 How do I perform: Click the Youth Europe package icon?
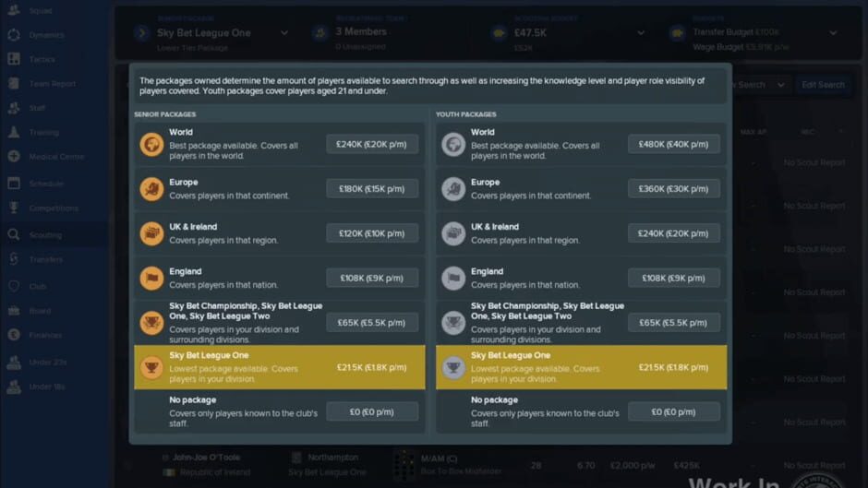click(452, 189)
